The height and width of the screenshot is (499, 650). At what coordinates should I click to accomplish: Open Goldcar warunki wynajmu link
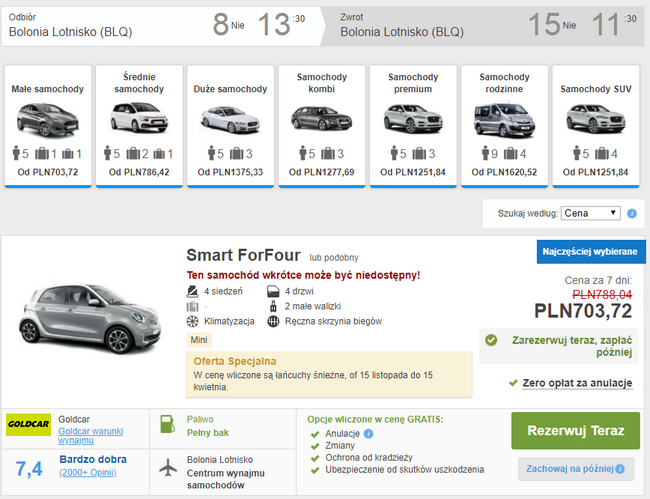click(x=90, y=435)
